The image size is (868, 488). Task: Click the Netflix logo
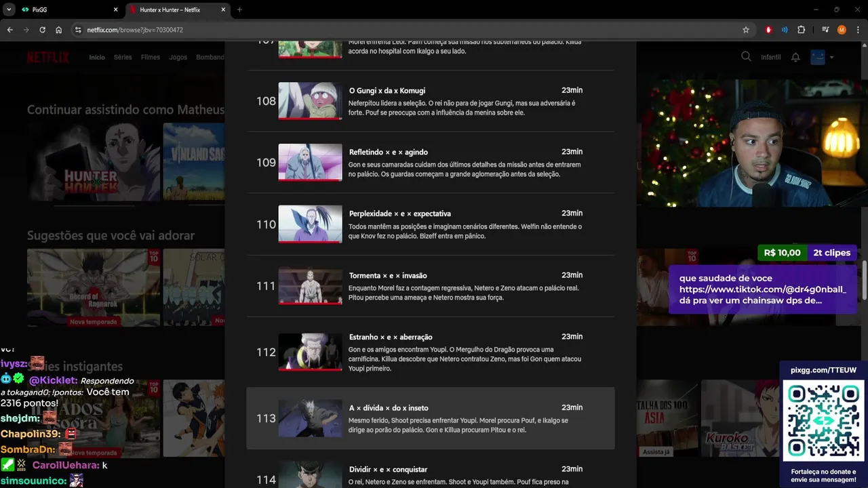coord(48,58)
